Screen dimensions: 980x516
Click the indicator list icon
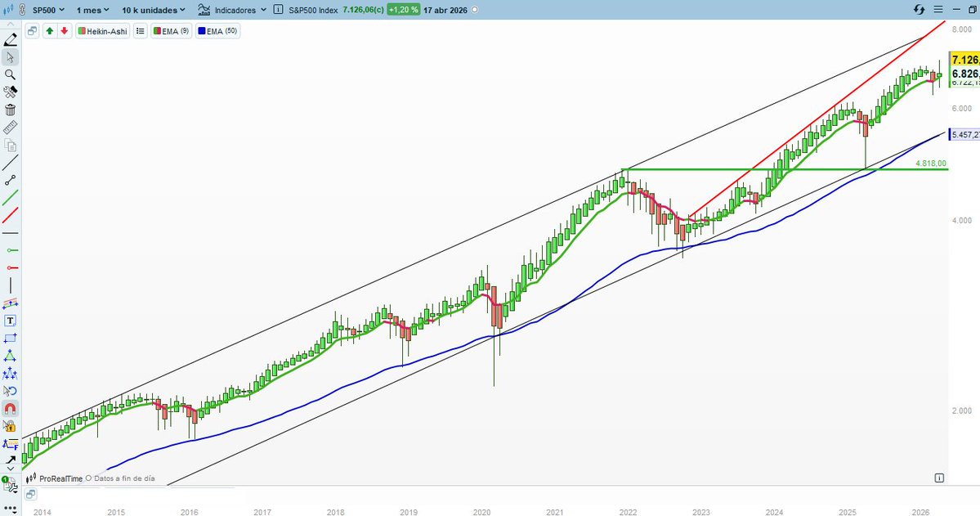pos(141,30)
